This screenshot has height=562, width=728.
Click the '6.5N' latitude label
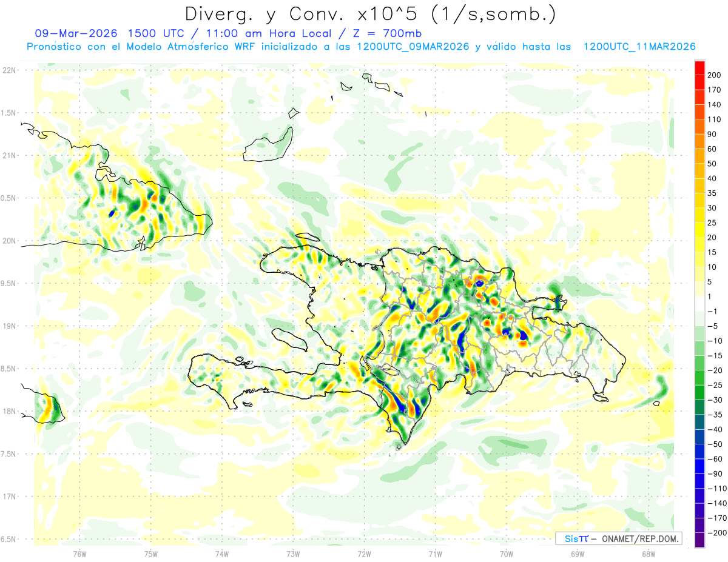coord(8,539)
